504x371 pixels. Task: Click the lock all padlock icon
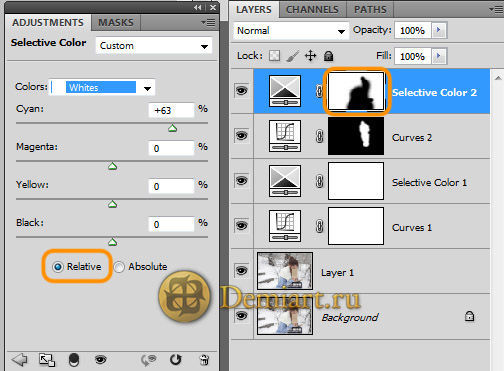point(328,56)
